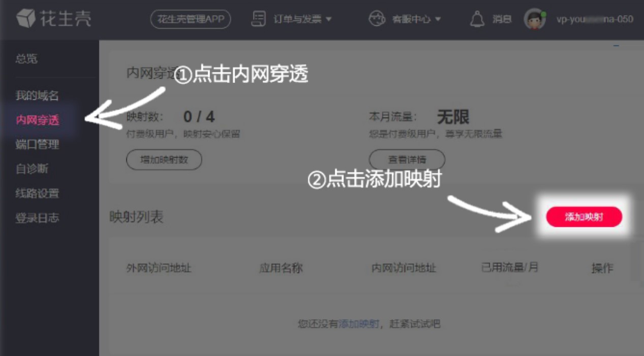
Task: Click the 增加映射数 button
Action: coord(164,159)
